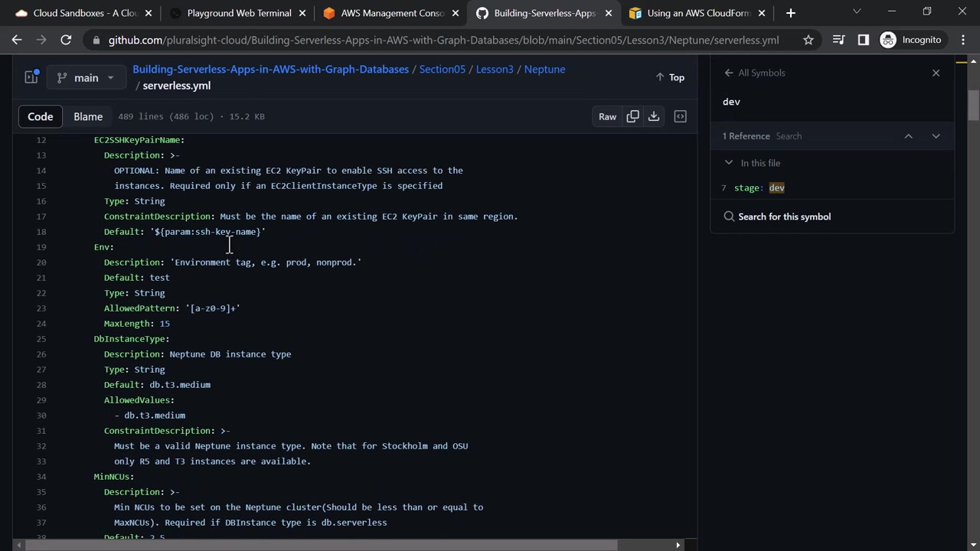Collapse the 'In this file' section
The width and height of the screenshot is (980, 551).
[x=729, y=163]
